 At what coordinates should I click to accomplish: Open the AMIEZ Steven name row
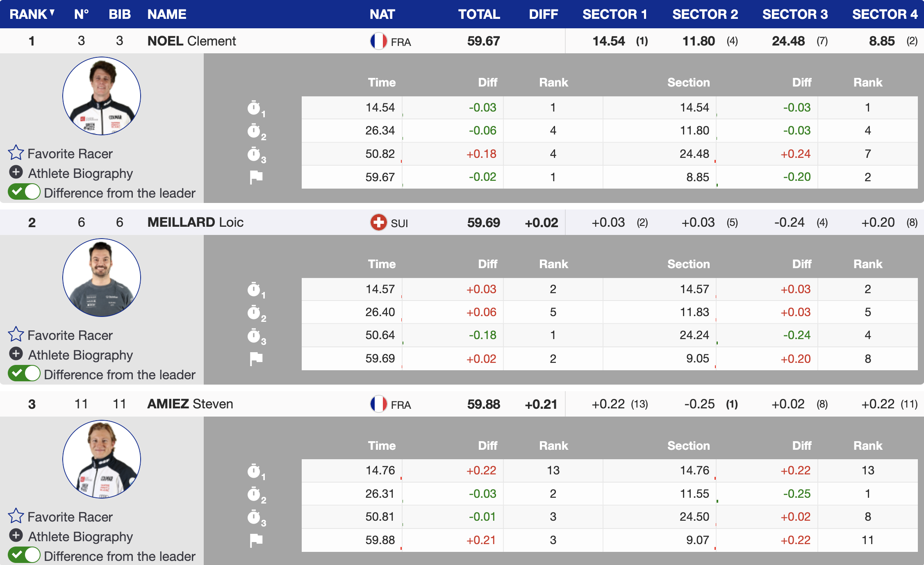(190, 404)
